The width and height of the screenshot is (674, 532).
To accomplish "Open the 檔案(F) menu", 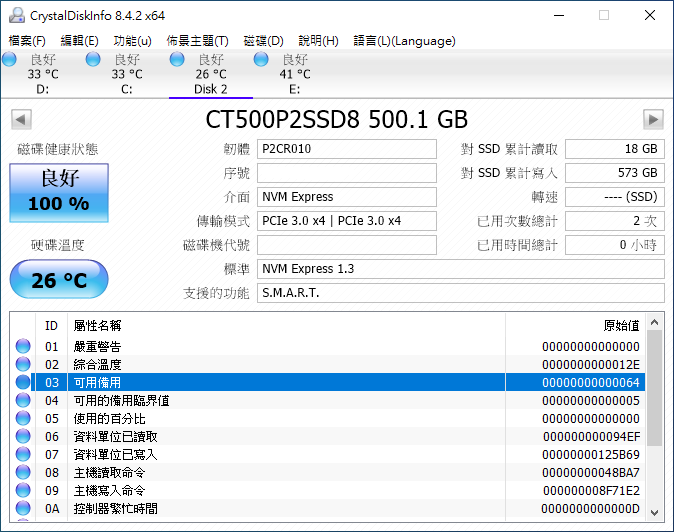I will (27, 41).
